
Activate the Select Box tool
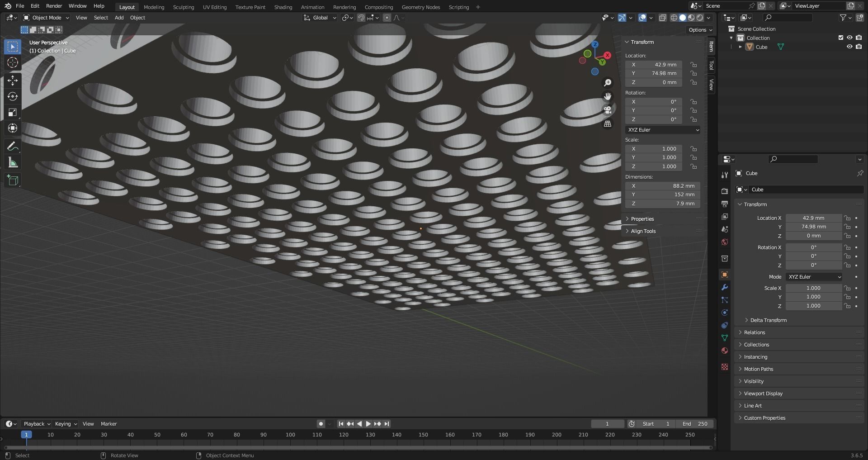(13, 47)
